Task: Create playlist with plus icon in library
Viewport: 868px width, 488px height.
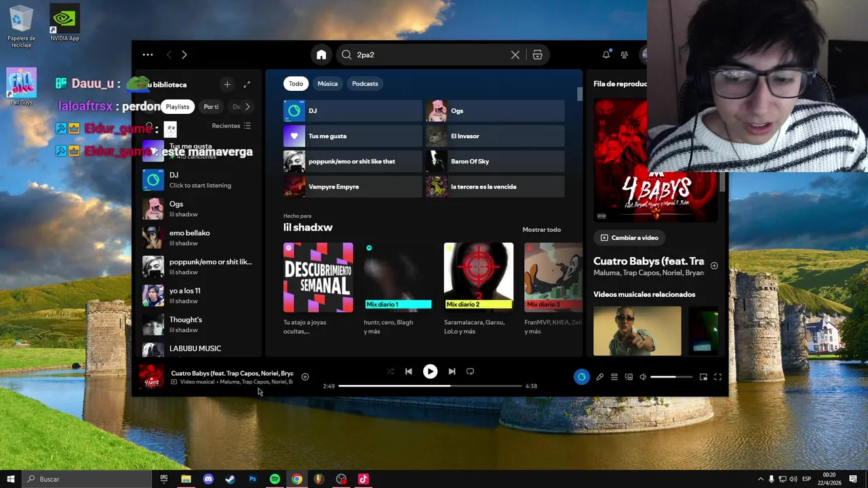Action: pos(227,85)
